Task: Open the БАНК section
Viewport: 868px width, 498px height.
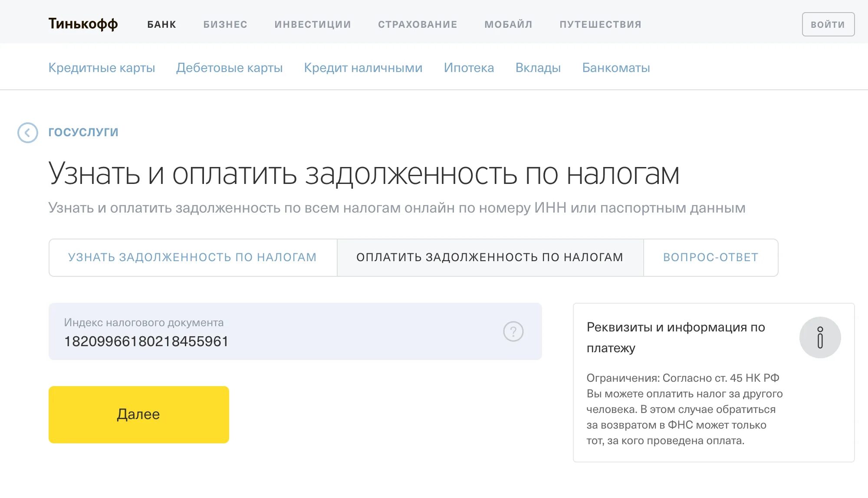Action: (x=162, y=24)
